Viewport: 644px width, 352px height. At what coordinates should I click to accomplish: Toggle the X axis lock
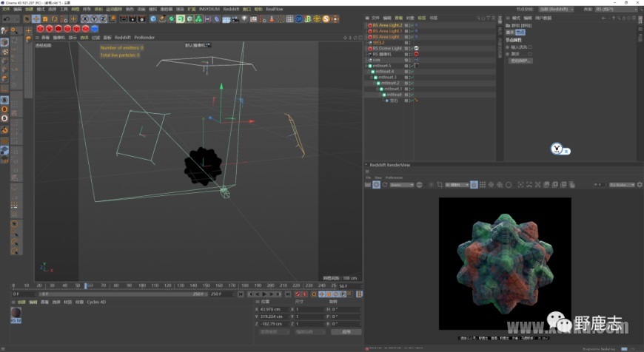[85, 19]
